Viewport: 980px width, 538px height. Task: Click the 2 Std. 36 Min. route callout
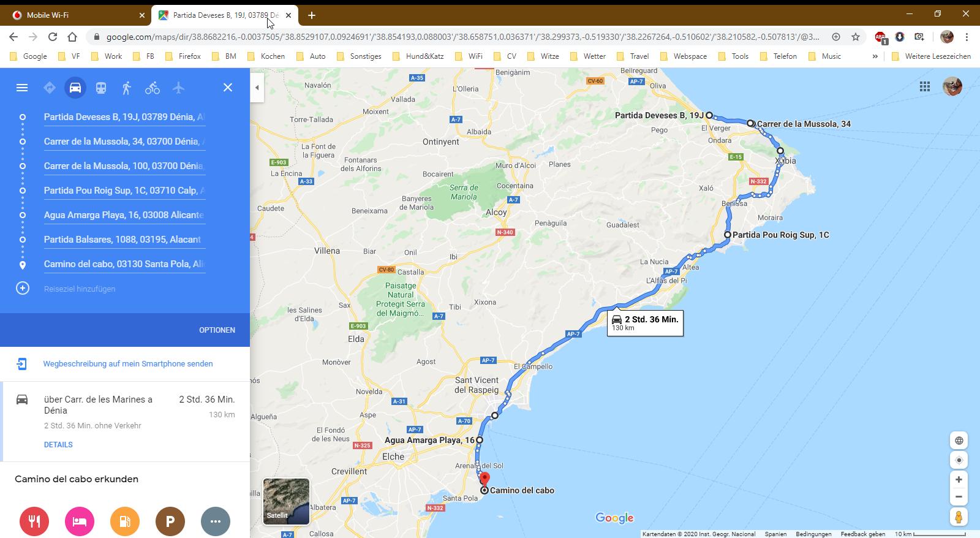pos(645,323)
